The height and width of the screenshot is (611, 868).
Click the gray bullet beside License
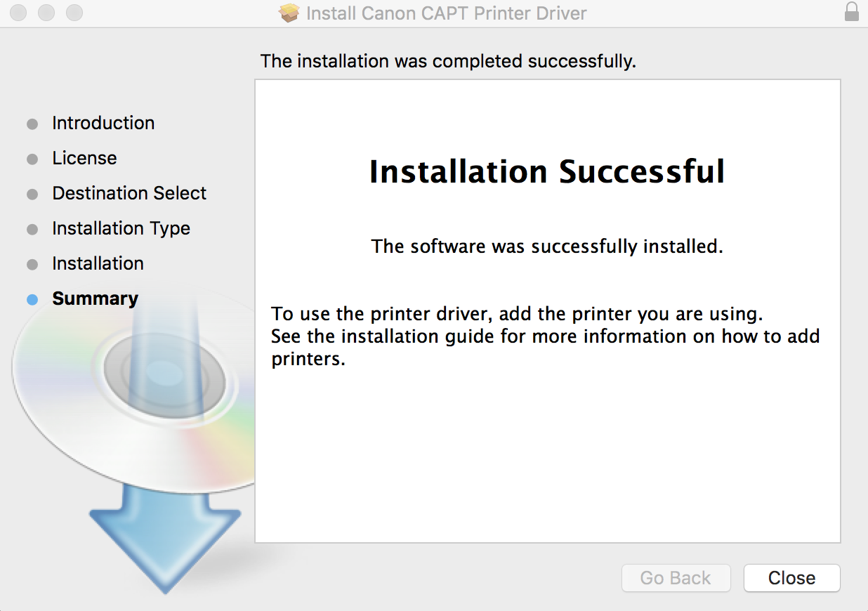[x=32, y=159]
